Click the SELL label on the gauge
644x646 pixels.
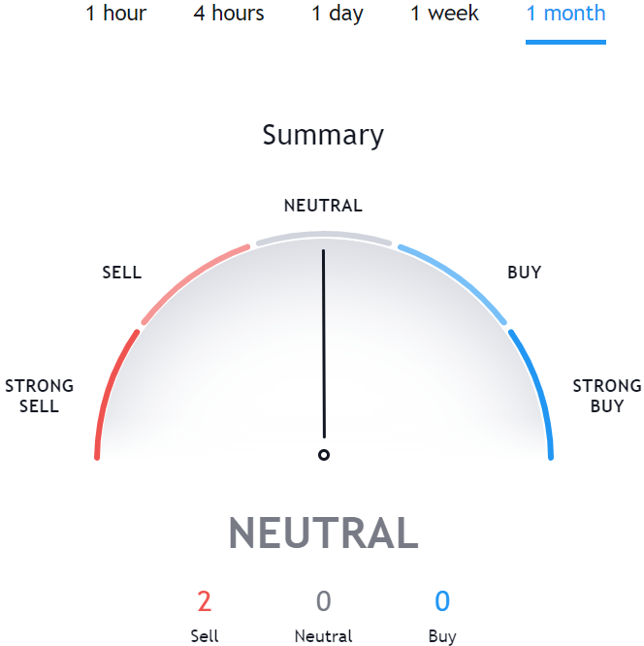point(122,273)
